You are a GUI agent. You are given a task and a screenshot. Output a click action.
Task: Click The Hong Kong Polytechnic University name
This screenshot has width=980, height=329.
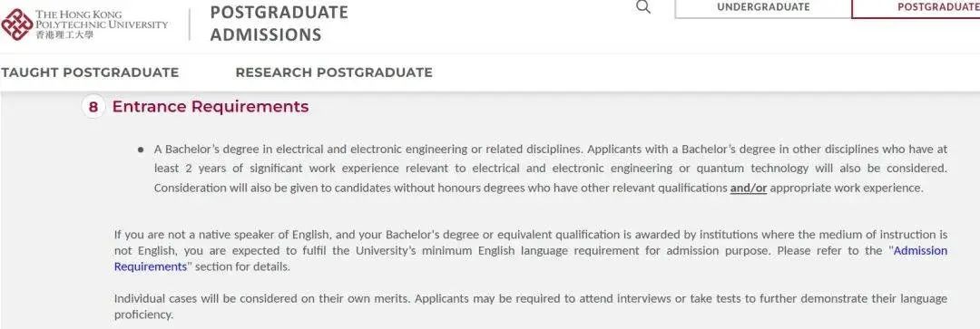pyautogui.click(x=102, y=19)
